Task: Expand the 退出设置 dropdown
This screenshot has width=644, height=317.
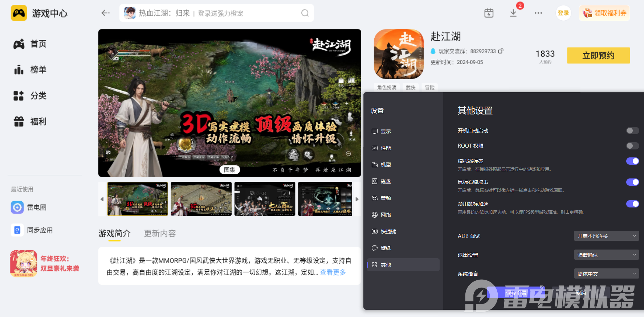Action: click(606, 255)
